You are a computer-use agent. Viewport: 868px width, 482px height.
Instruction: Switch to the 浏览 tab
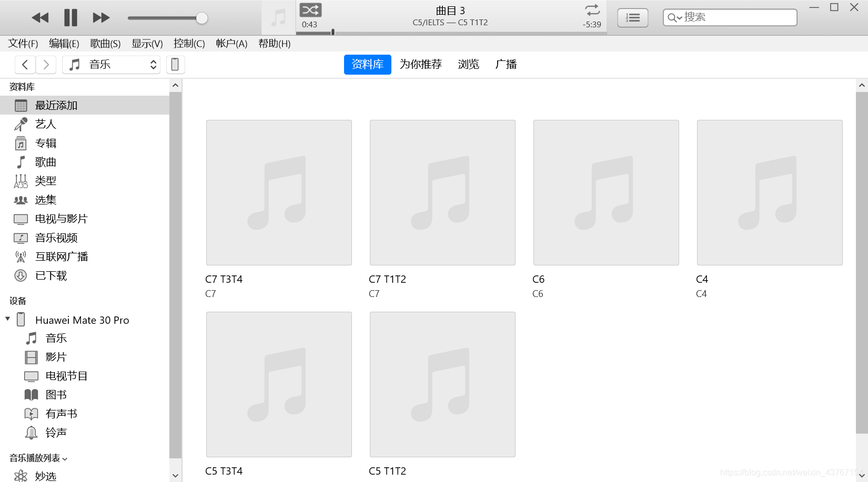tap(468, 65)
